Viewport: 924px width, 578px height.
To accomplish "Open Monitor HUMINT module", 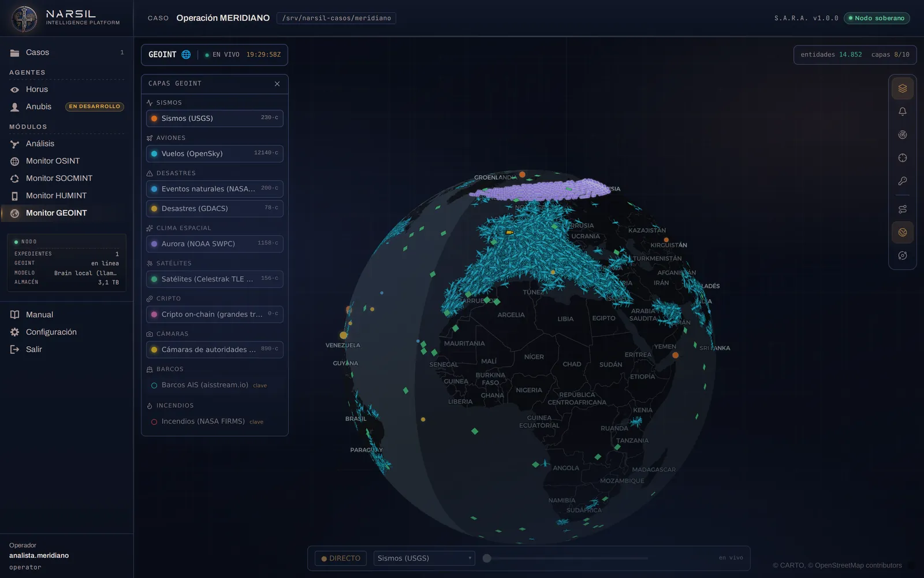I will point(67,195).
